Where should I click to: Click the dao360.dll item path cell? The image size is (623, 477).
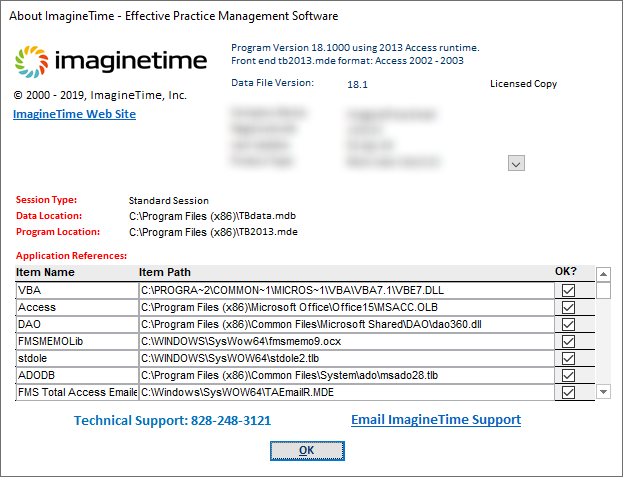pos(346,324)
